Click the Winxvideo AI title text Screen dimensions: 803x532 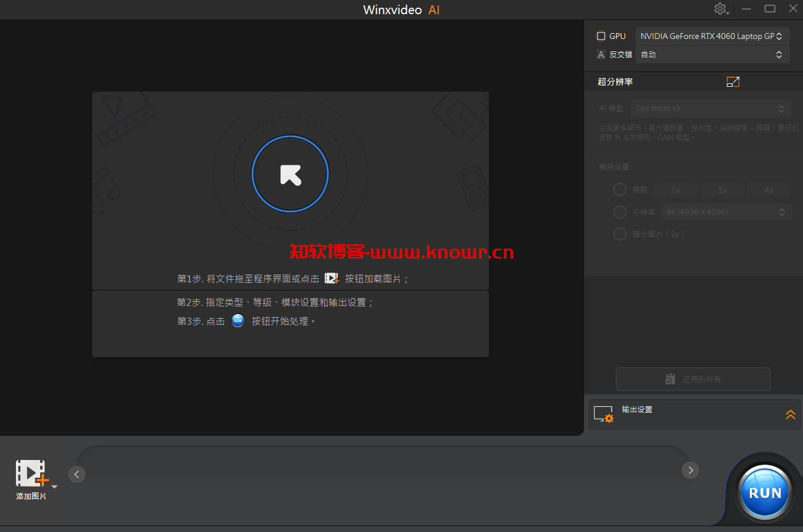[401, 9]
